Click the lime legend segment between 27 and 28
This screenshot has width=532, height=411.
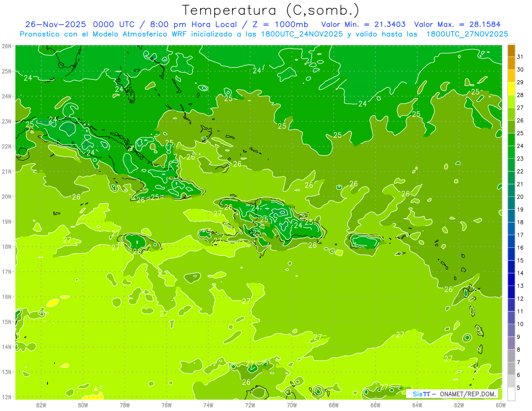pos(511,102)
